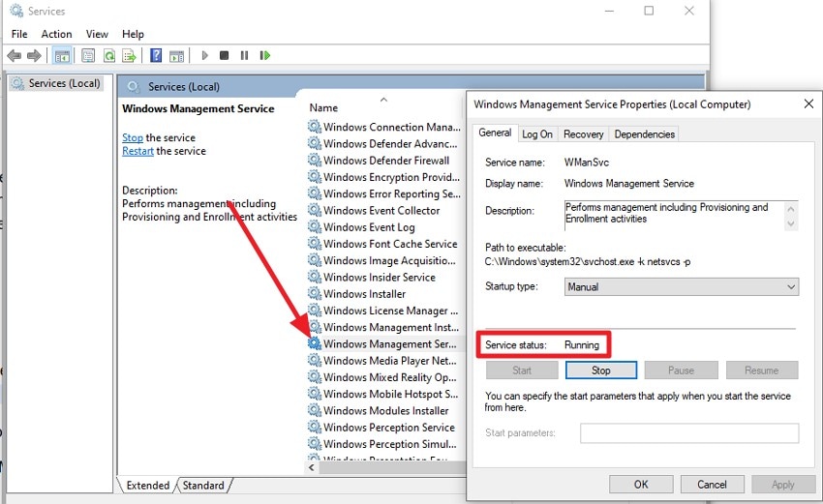Open the File menu

19,34
